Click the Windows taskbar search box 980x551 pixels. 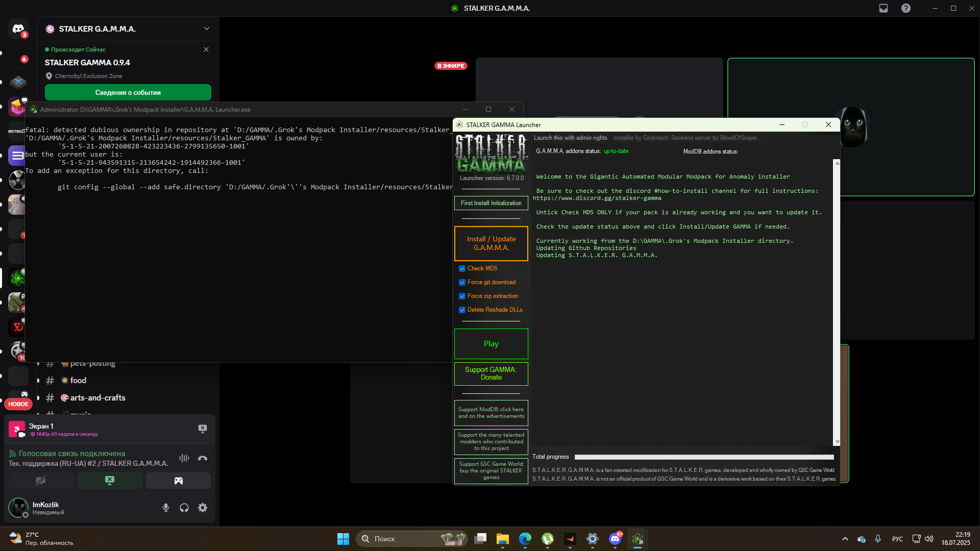point(412,539)
